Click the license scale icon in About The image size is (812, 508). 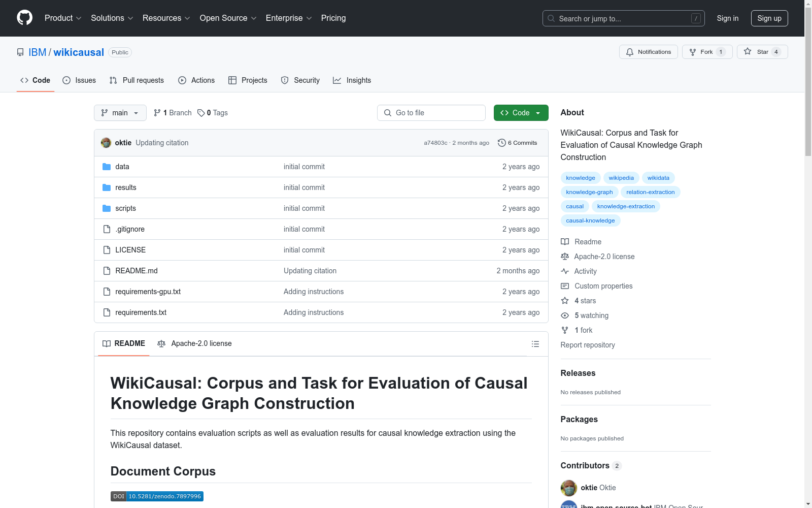pyautogui.click(x=565, y=257)
